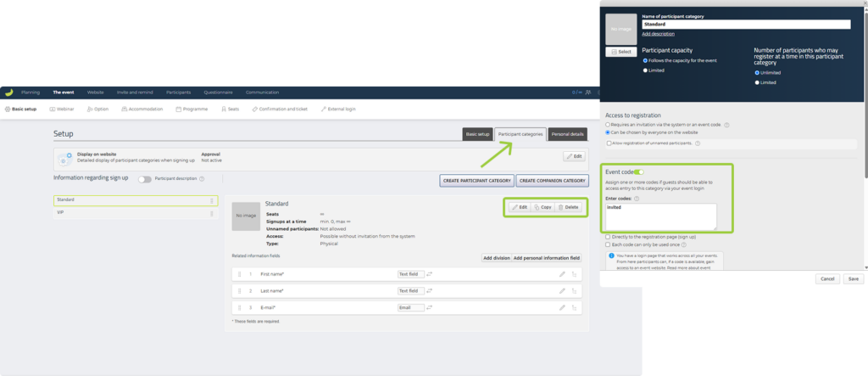The image size is (868, 376).
Task: Check Each code can only be used once
Action: tap(609, 244)
